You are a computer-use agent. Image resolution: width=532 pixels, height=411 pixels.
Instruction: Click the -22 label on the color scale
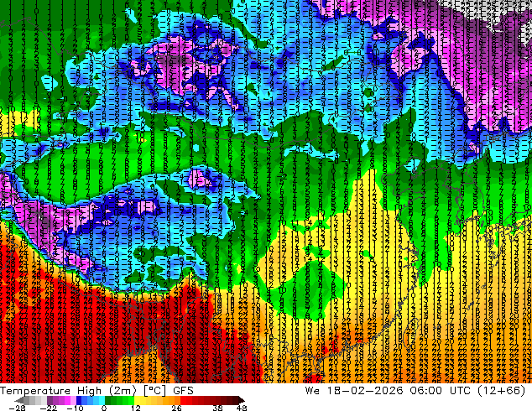click(x=48, y=408)
